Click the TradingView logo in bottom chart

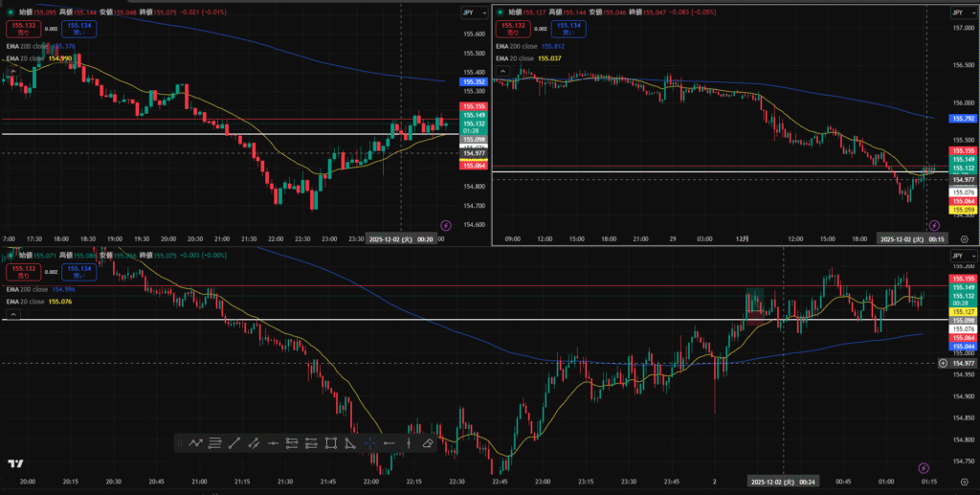click(x=14, y=464)
